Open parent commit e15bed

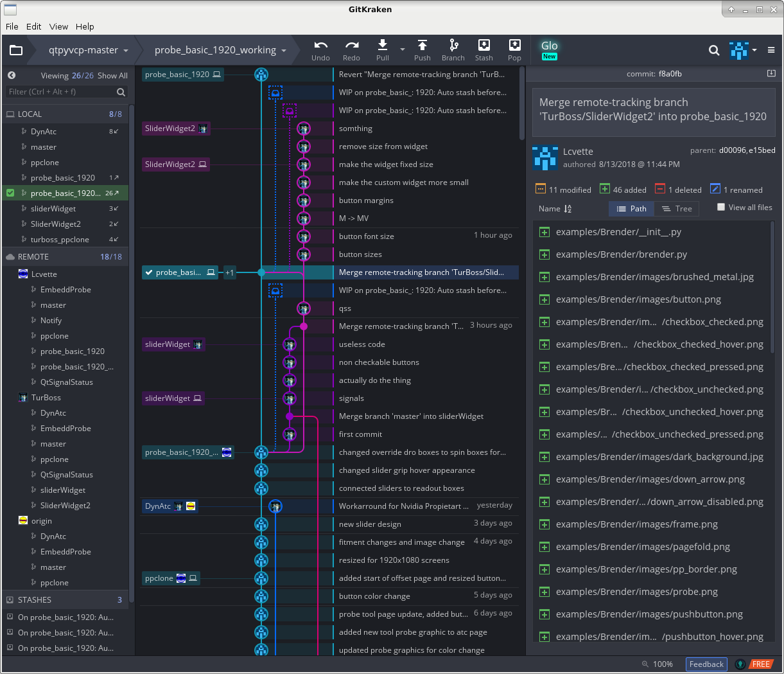click(762, 150)
